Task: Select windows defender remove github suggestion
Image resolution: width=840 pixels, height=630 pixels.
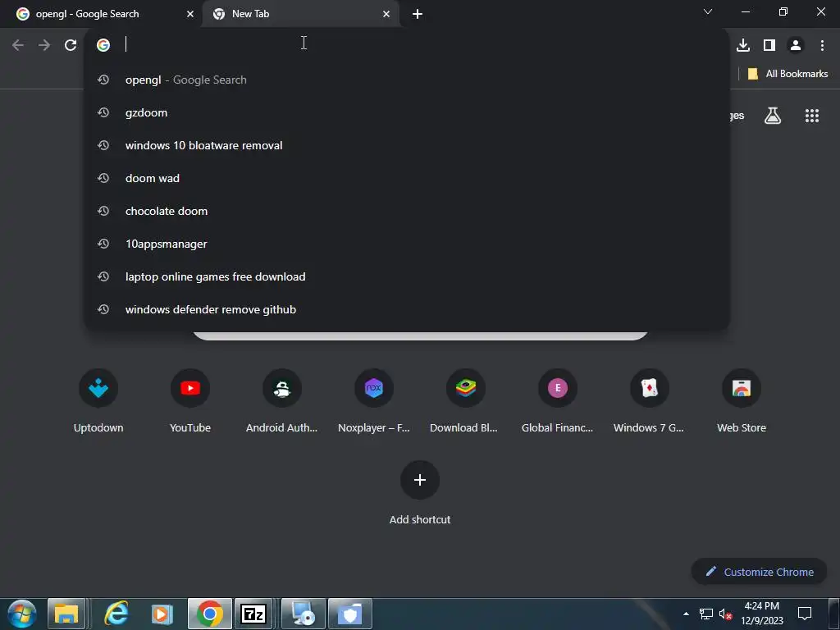Action: [x=407, y=309]
